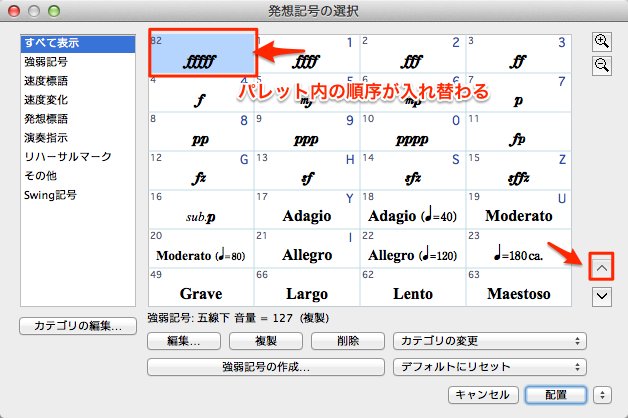Zoom in the expression palette
This screenshot has height=418, width=628.
click(602, 42)
